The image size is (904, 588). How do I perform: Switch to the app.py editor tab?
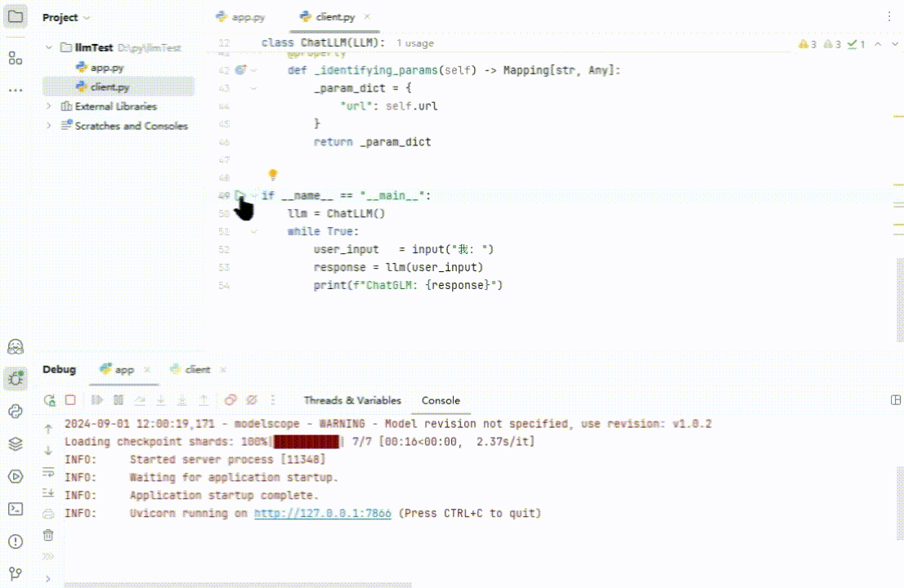pos(240,17)
